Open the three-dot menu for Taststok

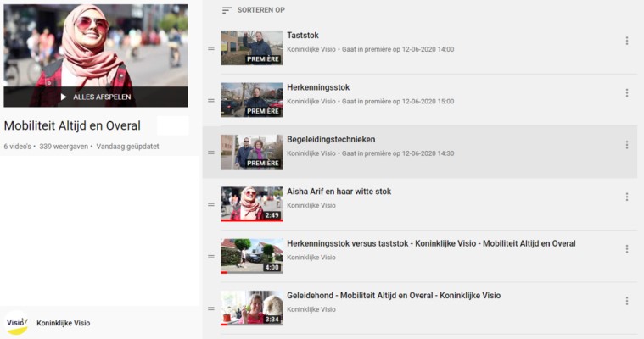pyautogui.click(x=627, y=41)
